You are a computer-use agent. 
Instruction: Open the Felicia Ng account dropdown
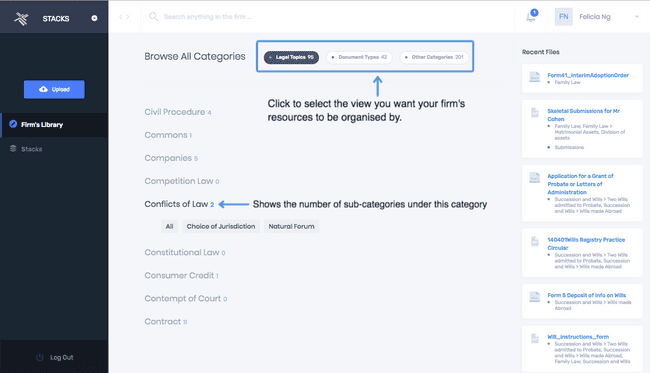637,17
